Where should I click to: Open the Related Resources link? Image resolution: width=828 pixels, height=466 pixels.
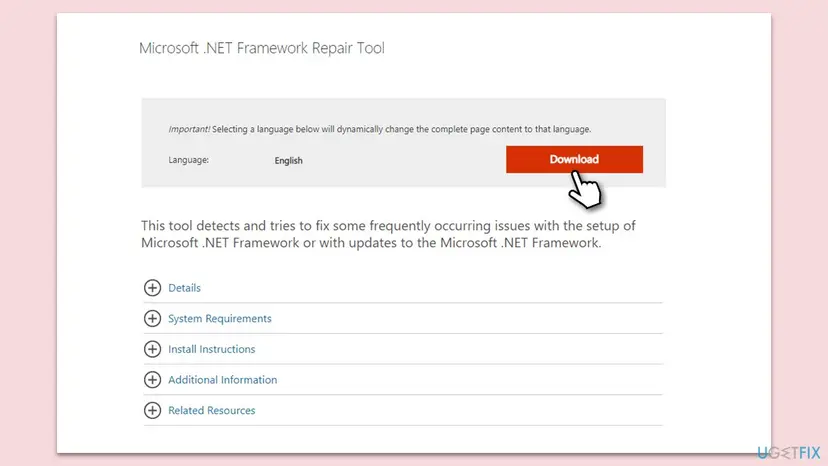tap(211, 411)
